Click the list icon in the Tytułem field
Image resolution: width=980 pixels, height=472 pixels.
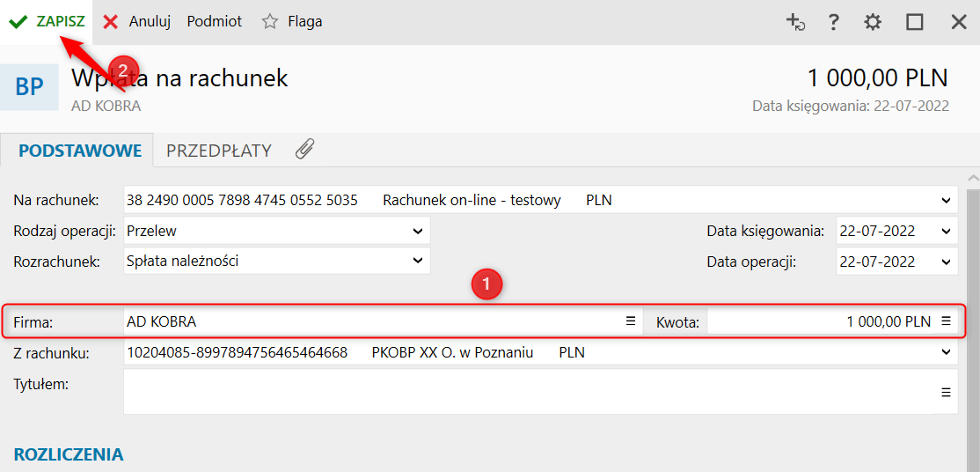[x=946, y=393]
